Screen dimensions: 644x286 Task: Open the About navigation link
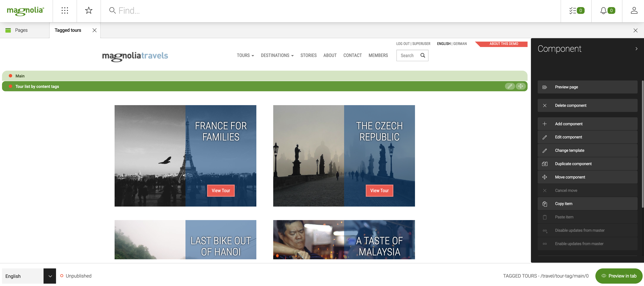(x=330, y=55)
